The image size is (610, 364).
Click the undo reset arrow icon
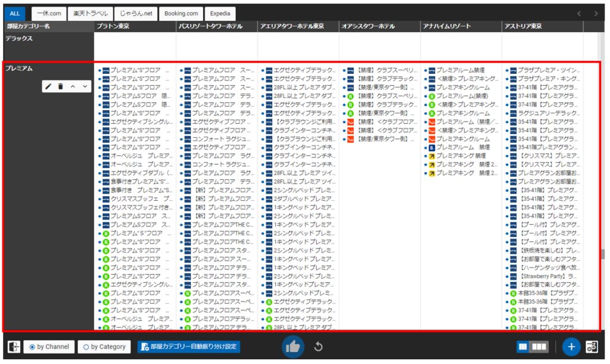tap(319, 347)
